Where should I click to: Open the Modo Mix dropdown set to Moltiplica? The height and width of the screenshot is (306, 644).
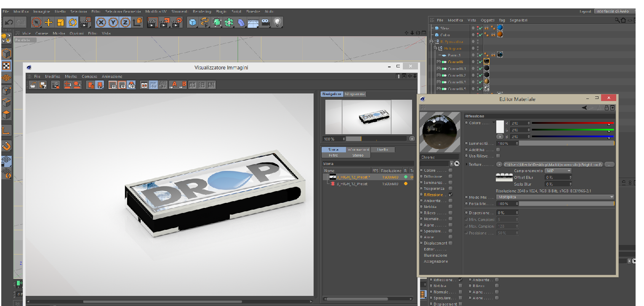tap(555, 197)
